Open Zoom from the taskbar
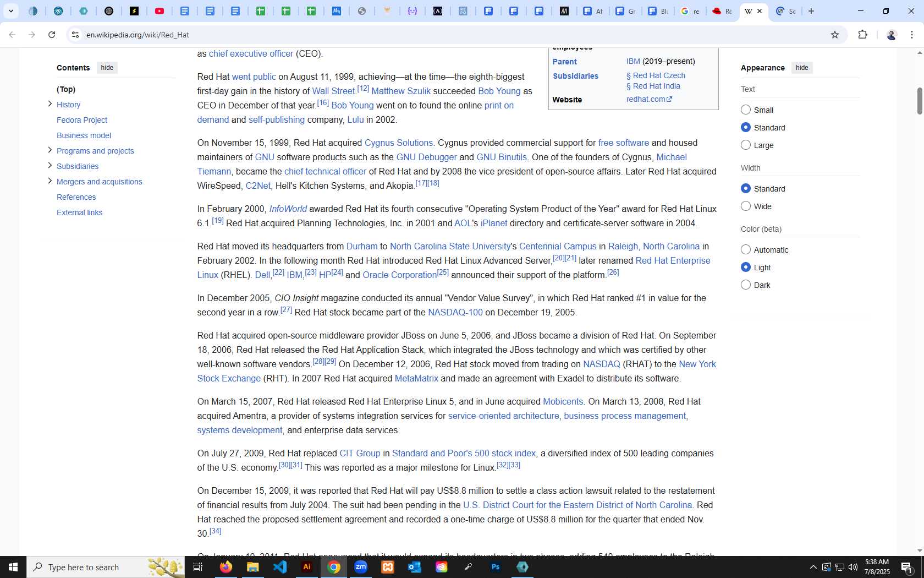Screen dimensions: 924x578 (361, 567)
